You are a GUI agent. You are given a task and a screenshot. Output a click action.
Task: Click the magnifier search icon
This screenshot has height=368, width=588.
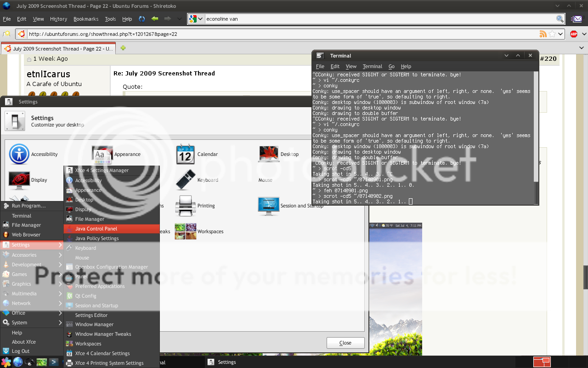tap(560, 19)
